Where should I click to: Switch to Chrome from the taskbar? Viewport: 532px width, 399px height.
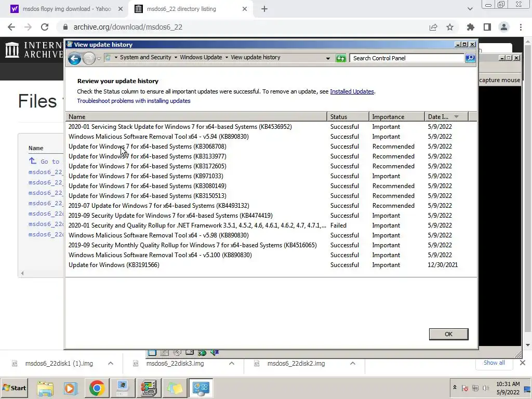97,388
